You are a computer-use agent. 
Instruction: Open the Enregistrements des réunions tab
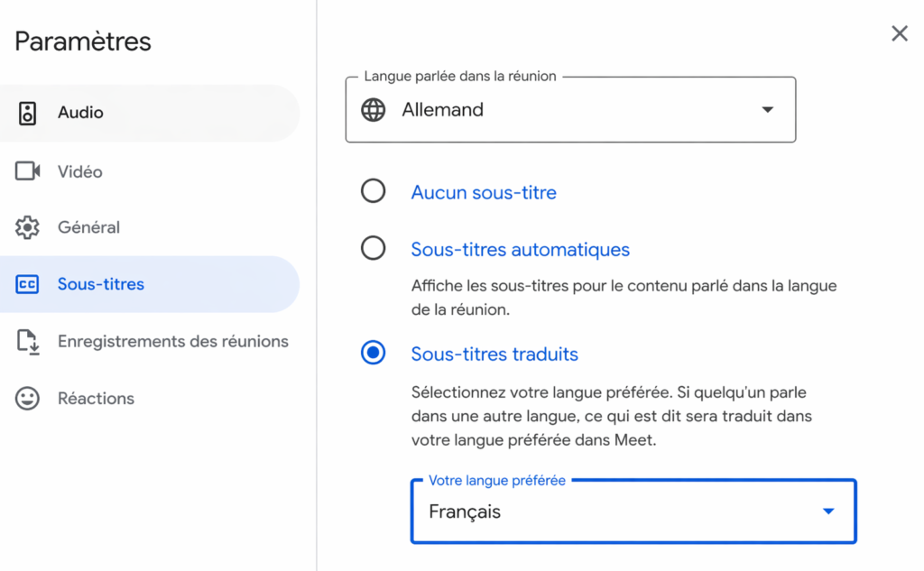(172, 342)
